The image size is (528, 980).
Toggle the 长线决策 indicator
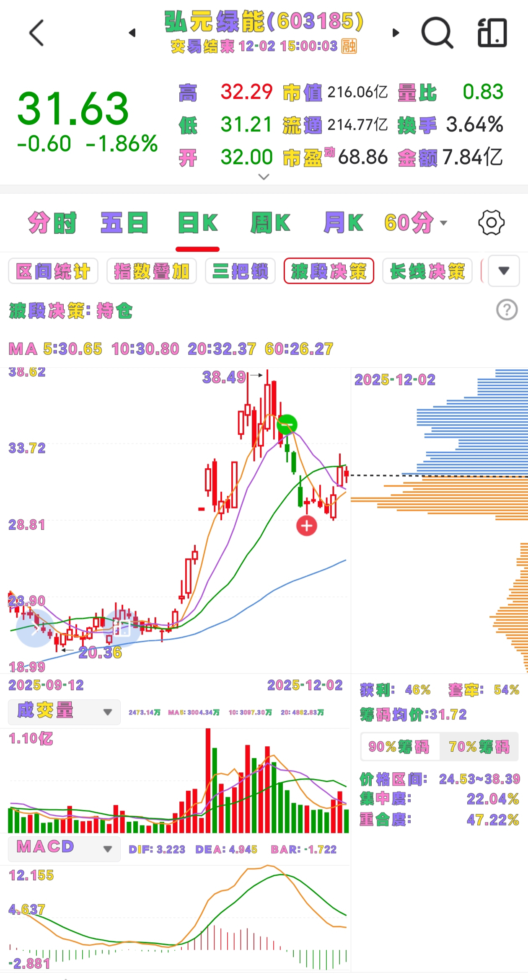[x=427, y=271]
